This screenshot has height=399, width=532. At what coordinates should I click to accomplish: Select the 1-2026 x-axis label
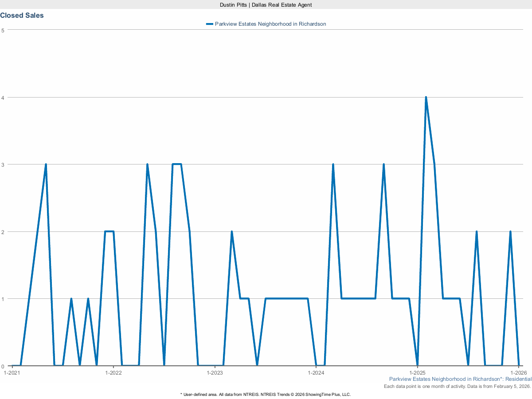click(x=518, y=372)
